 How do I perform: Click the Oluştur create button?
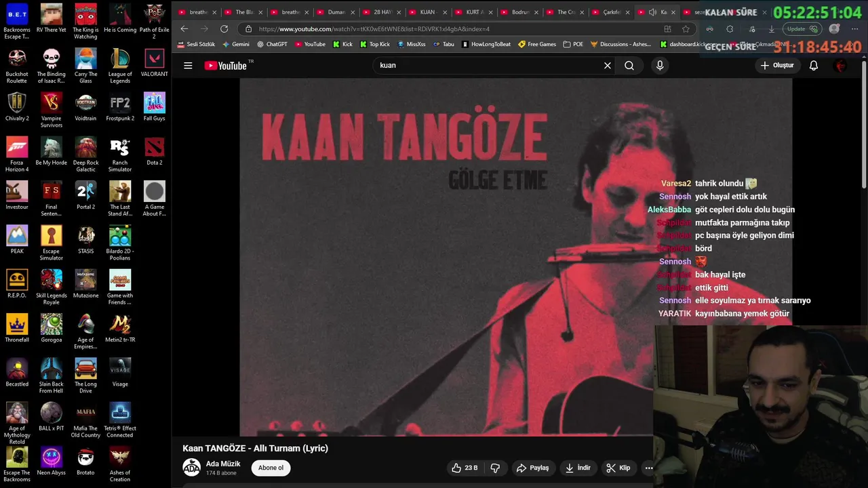[x=776, y=66]
